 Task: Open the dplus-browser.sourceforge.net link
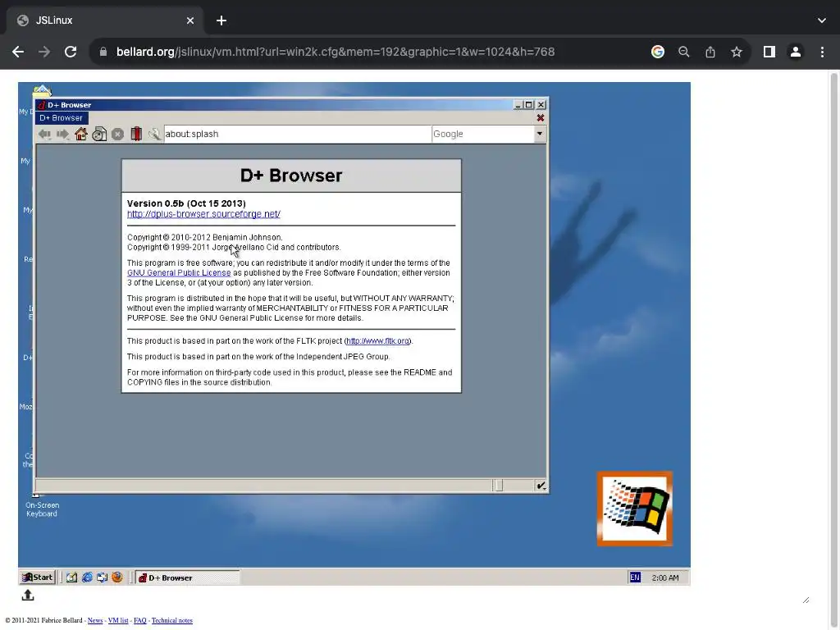(203, 214)
